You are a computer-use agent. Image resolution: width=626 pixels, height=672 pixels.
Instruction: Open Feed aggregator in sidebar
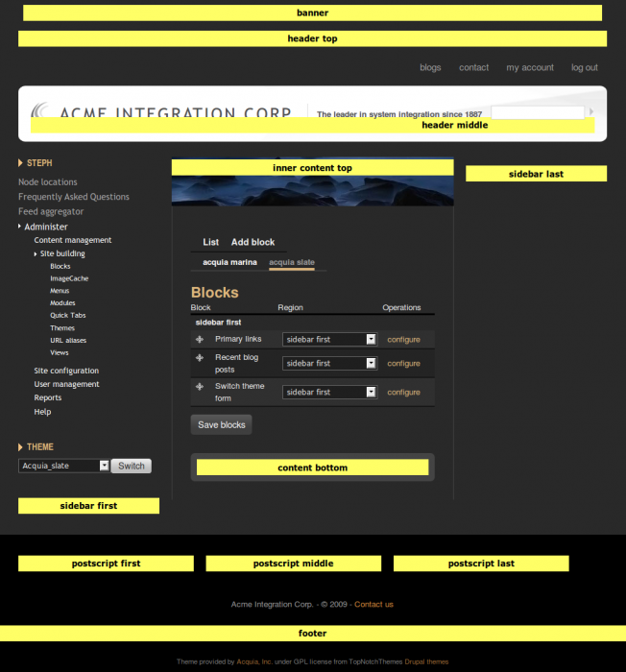pos(51,211)
